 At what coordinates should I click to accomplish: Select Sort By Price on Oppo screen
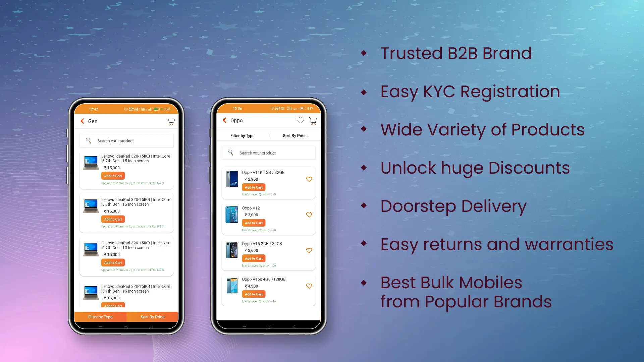[294, 135]
